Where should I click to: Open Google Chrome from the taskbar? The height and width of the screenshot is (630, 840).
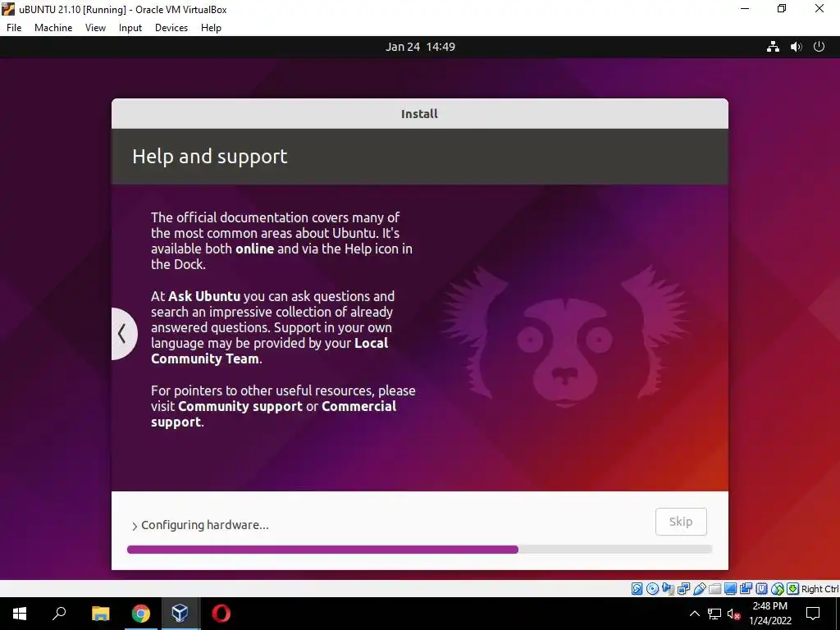(141, 614)
